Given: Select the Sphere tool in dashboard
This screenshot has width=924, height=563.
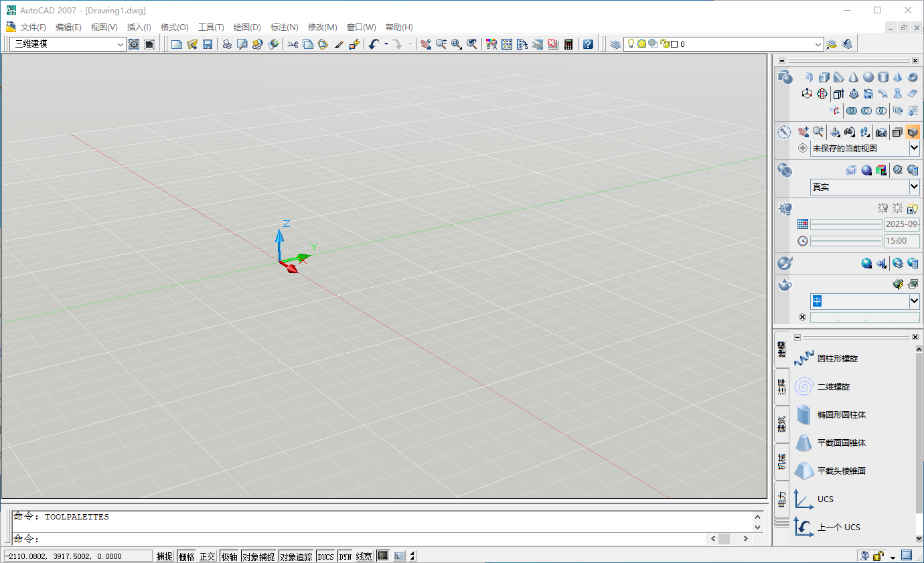Looking at the screenshot, I should (x=868, y=77).
